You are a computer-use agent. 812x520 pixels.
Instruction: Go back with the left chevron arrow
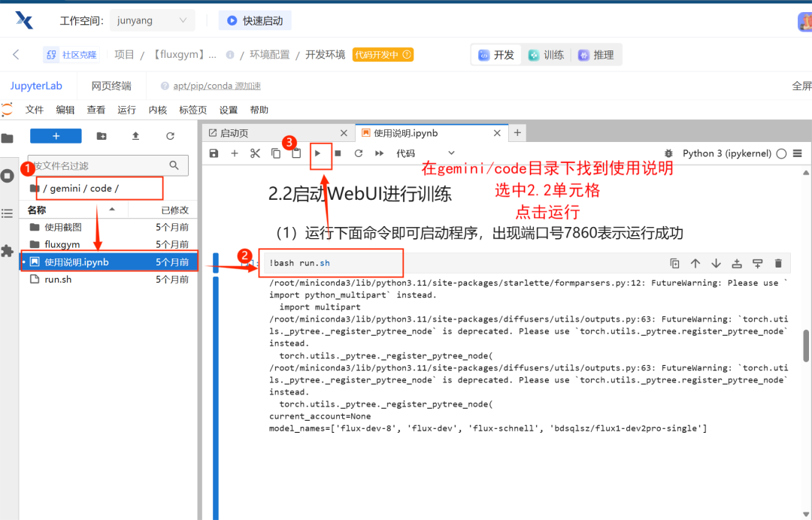16,54
